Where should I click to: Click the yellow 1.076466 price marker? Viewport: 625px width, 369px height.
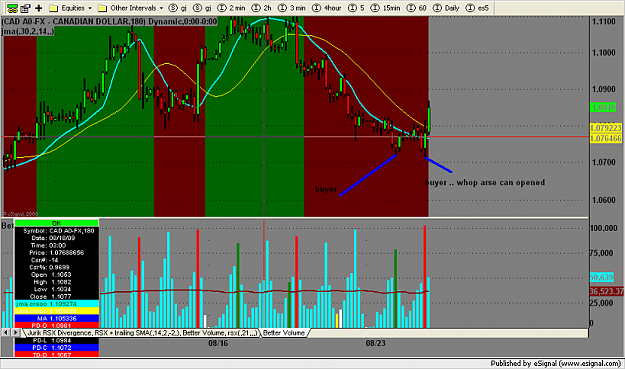point(605,138)
